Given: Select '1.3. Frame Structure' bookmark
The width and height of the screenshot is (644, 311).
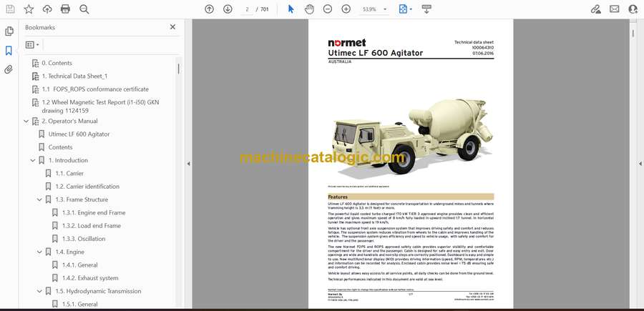Looking at the screenshot, I should tap(82, 199).
